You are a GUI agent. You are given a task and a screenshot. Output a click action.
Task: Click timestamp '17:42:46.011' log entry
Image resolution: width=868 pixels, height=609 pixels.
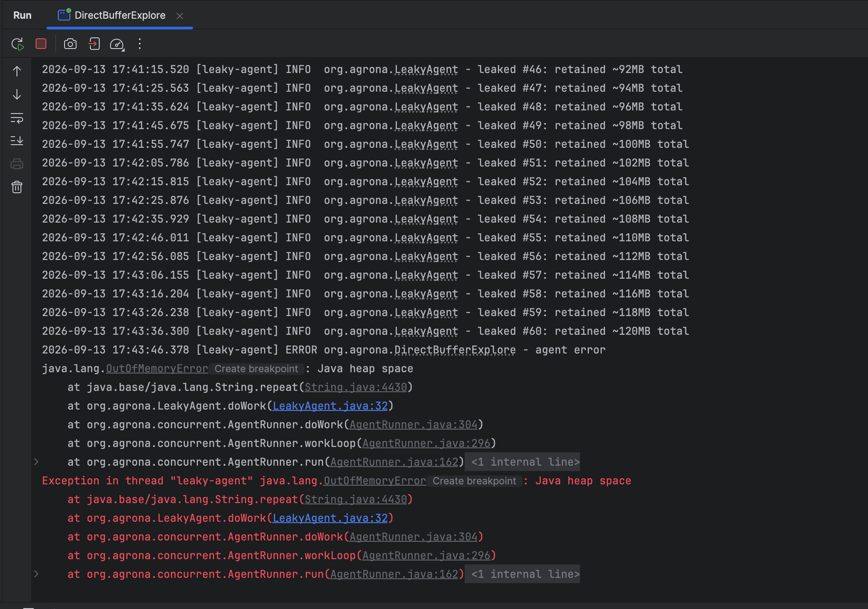tap(150, 238)
